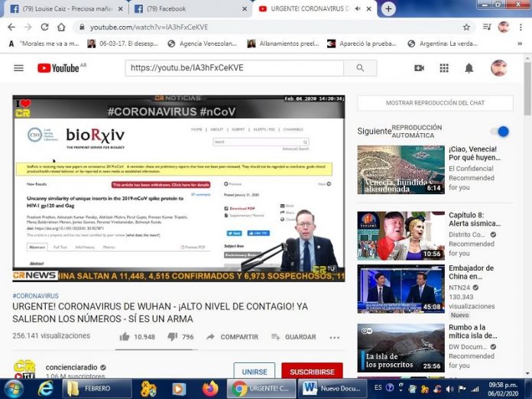Click the main video player

pyautogui.click(x=178, y=188)
